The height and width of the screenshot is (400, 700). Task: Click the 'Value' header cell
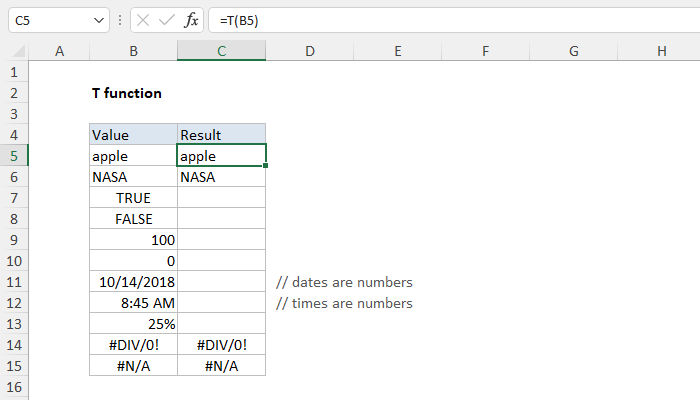(x=133, y=135)
